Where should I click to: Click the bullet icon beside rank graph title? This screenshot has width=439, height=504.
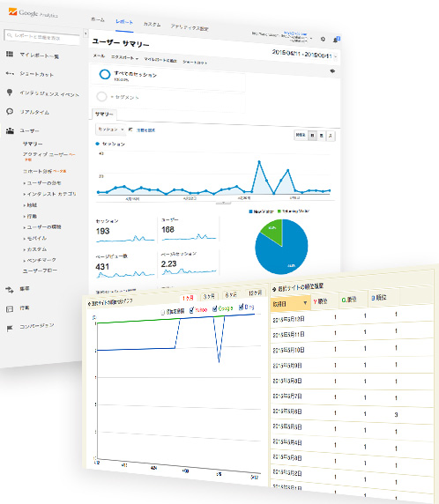pos(89,304)
